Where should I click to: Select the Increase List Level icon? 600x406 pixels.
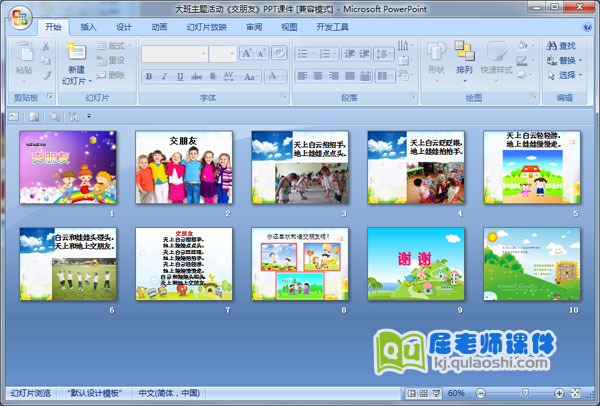[364, 54]
